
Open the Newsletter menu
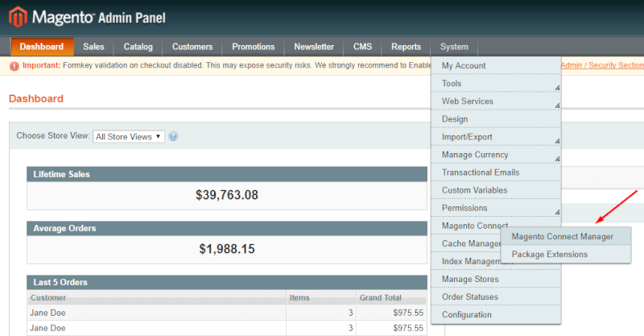coord(314,47)
